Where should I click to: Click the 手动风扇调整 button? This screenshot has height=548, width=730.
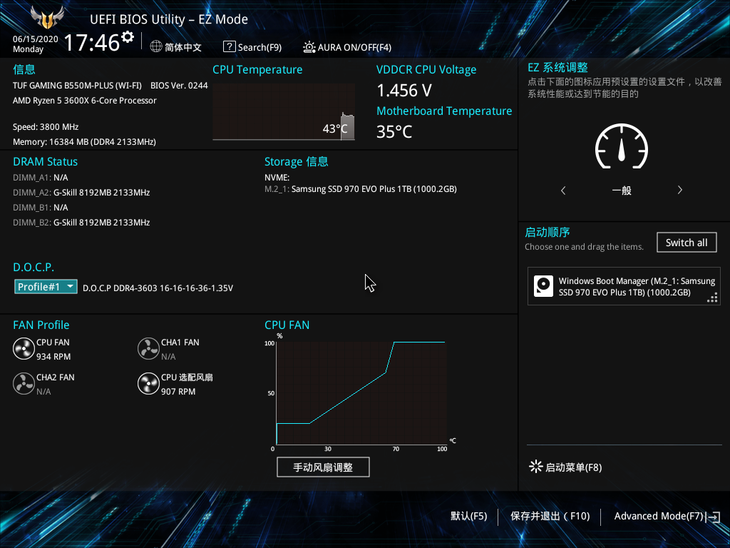323,467
